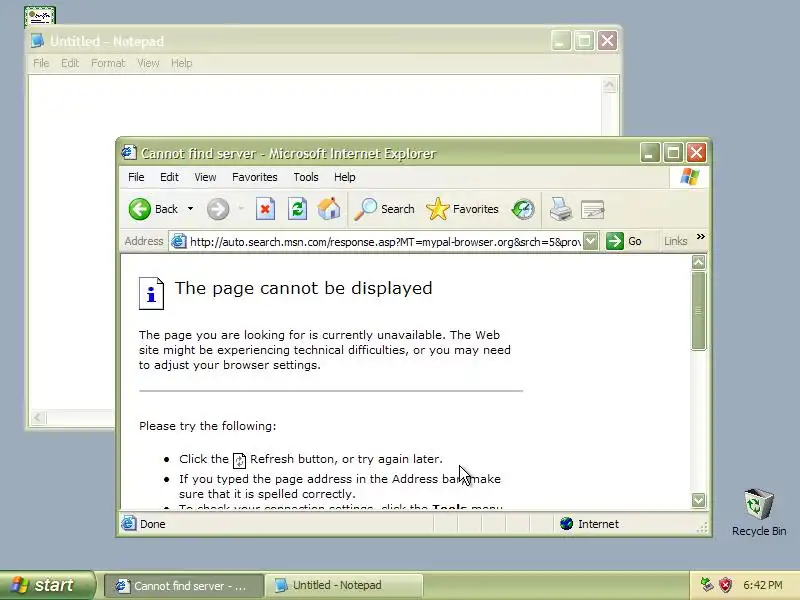This screenshot has width=800, height=600.
Task: Click the IE vertical scrollbar thumb
Action: 698,311
